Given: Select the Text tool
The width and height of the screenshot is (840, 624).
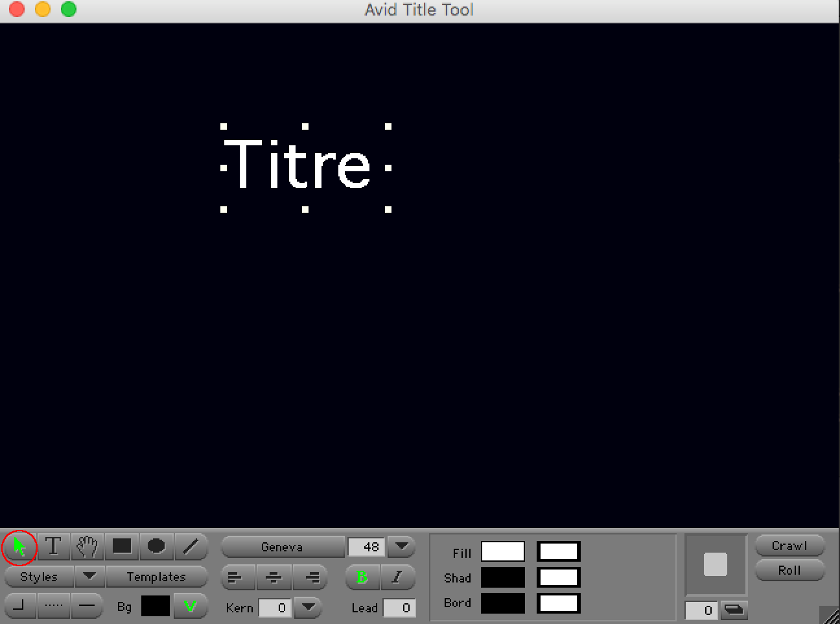Looking at the screenshot, I should click(x=53, y=547).
